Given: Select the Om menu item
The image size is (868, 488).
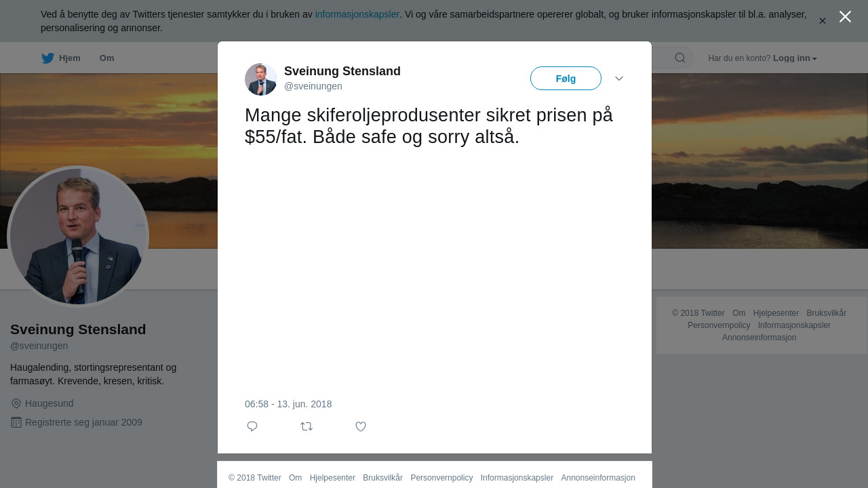Looking at the screenshot, I should (x=106, y=58).
